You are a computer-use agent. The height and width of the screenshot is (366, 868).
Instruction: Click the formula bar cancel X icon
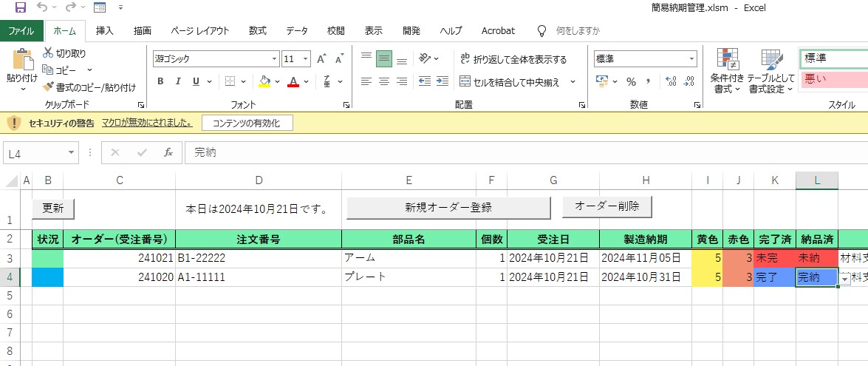pyautogui.click(x=115, y=152)
